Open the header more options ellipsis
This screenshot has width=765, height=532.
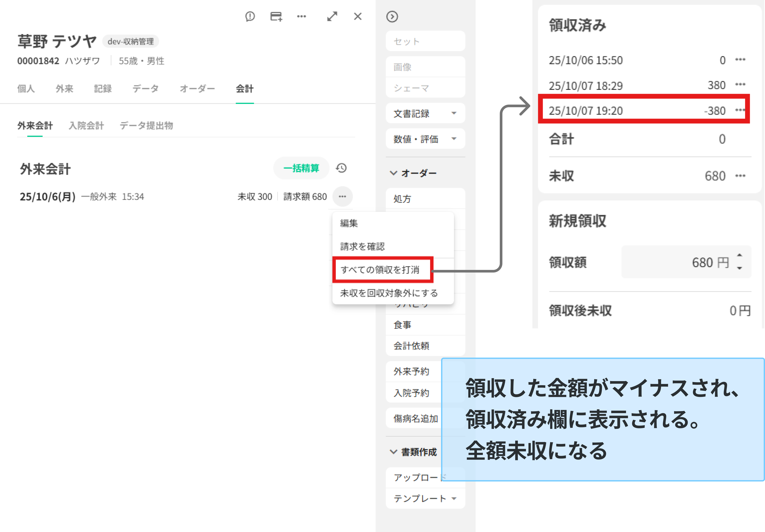pos(302,16)
